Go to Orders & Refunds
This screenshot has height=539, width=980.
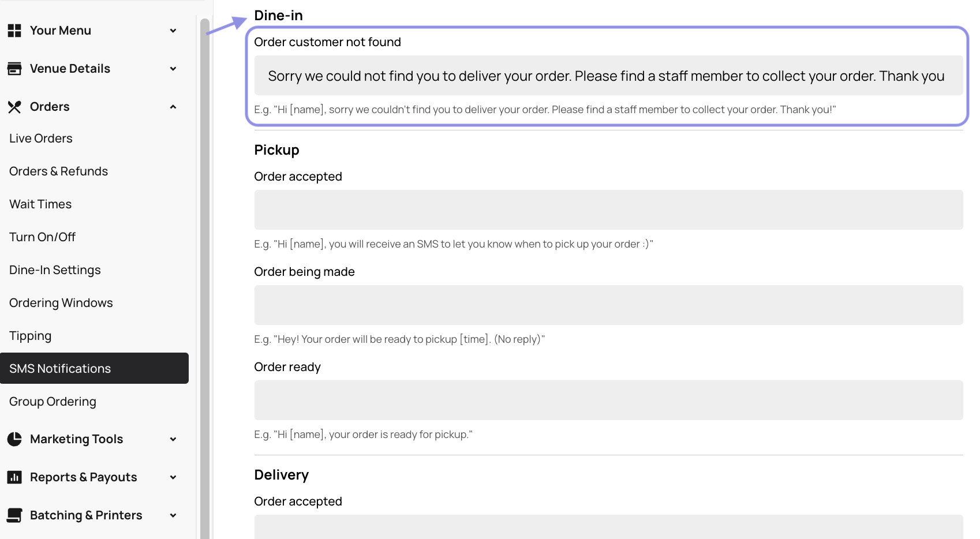pyautogui.click(x=58, y=171)
